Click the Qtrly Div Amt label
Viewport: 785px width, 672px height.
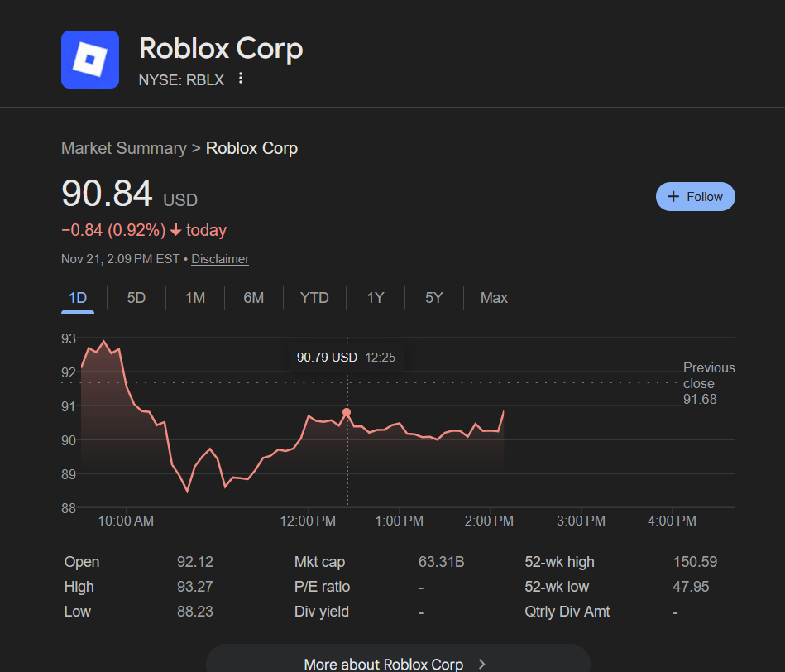567,612
